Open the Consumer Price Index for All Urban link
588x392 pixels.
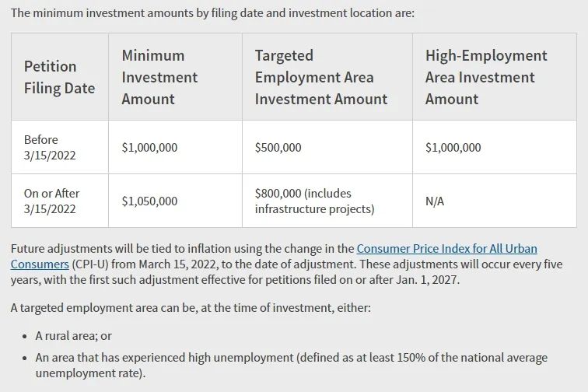[x=446, y=249]
